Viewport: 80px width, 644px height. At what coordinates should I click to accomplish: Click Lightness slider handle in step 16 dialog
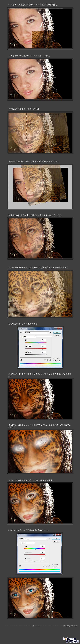point(36,355)
